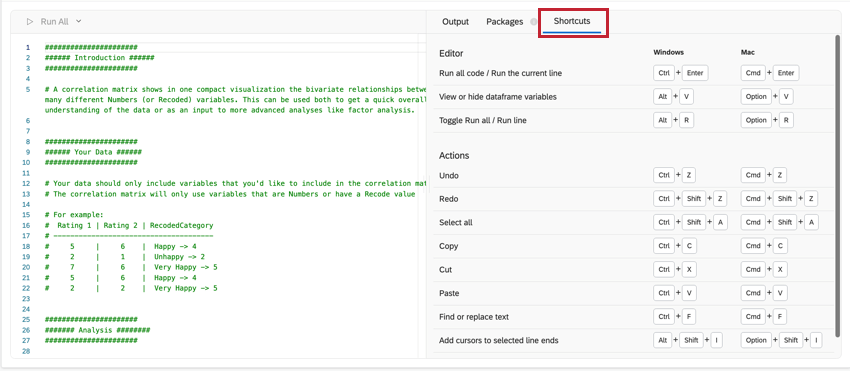Click the Ctrl key badge for Undo
Viewport: 850px width, 371px height.
[664, 175]
